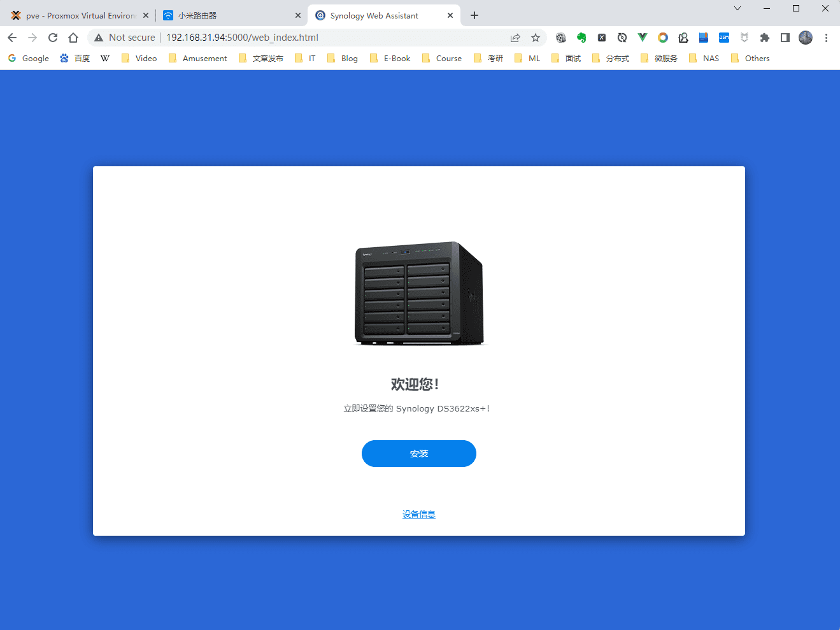The image size is (840, 630).
Task: Open the ML bookmarks folder
Action: [x=527, y=58]
